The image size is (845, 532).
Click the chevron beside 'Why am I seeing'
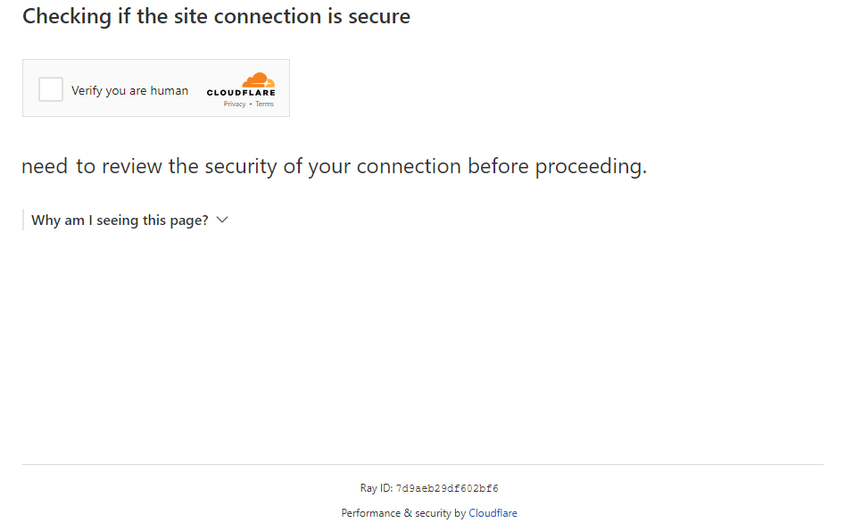(x=222, y=220)
